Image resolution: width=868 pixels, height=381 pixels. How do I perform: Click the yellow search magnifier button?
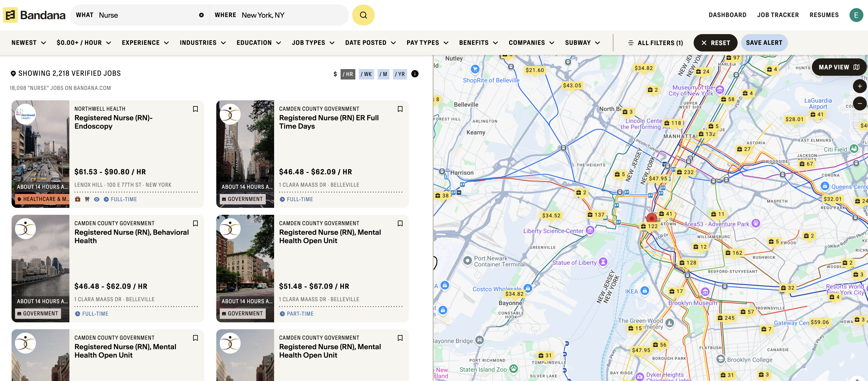coord(363,15)
